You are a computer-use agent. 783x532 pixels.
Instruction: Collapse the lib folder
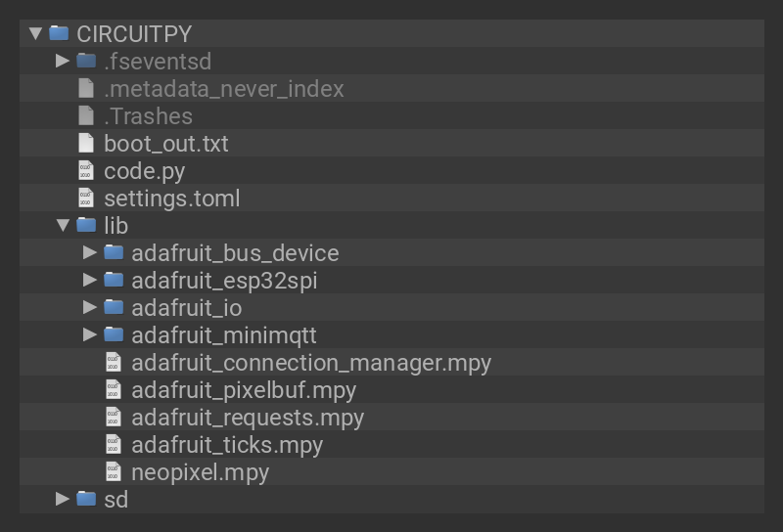tap(63, 225)
